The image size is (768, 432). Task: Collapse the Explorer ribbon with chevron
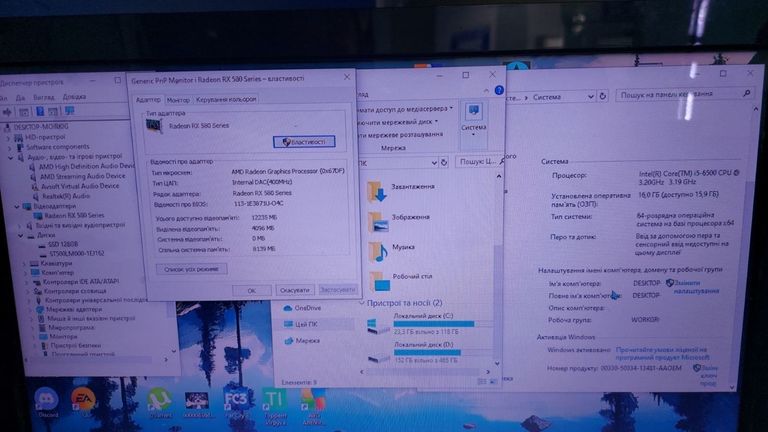[x=486, y=91]
